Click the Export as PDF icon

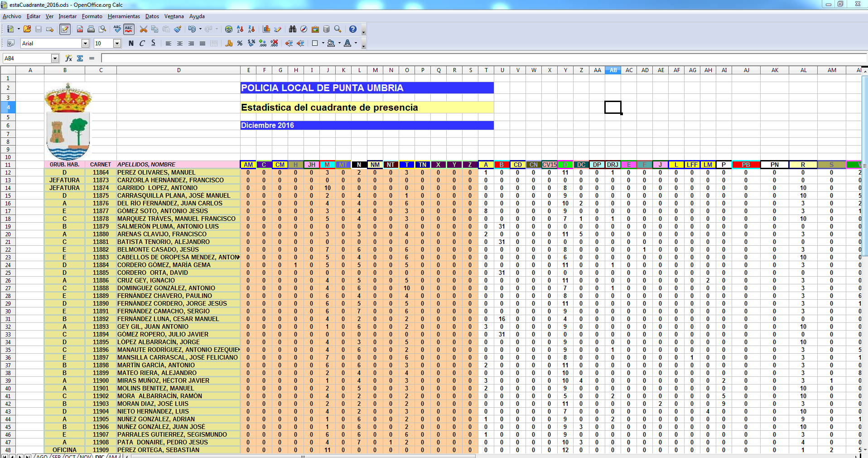tap(80, 29)
